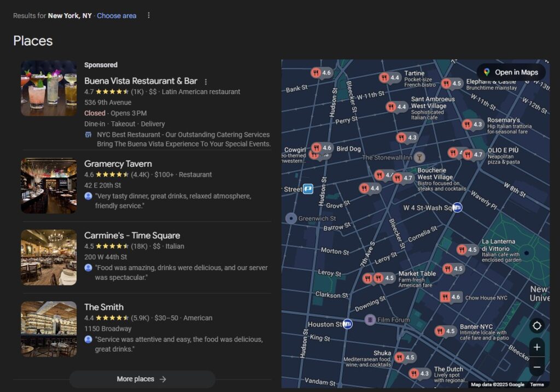Select the Chow House NYC map marker
The width and height of the screenshot is (560, 392).
pyautogui.click(x=446, y=297)
